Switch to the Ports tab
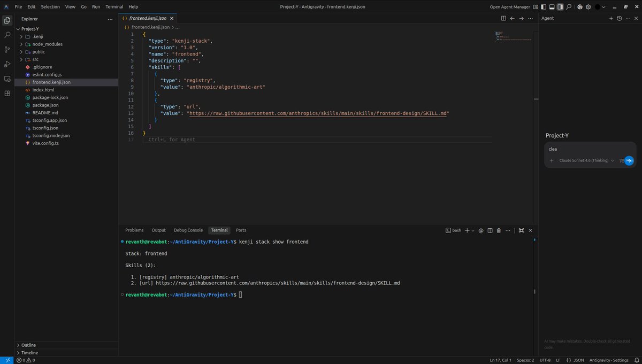This screenshot has width=642, height=364. [241, 230]
